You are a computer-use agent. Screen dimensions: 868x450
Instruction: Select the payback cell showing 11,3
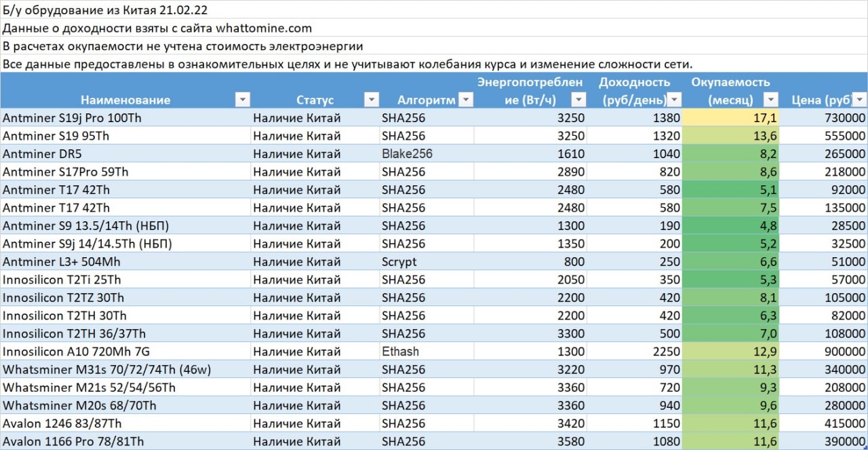pos(730,369)
